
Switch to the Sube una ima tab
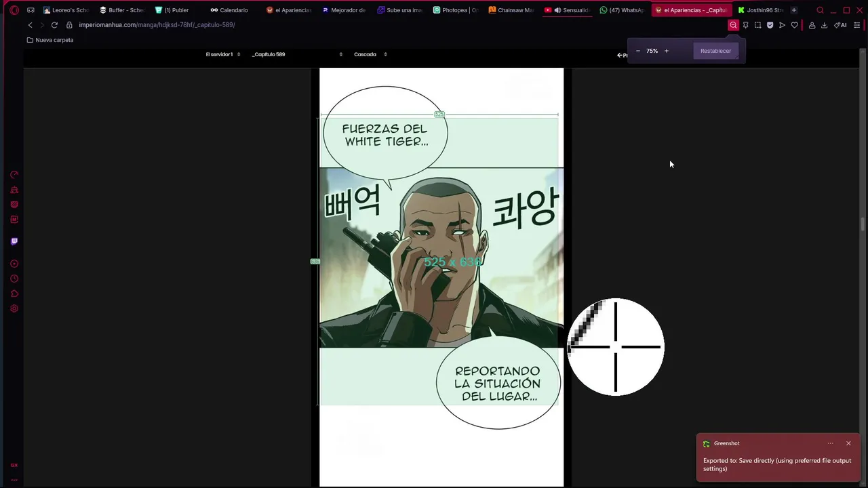(x=399, y=10)
